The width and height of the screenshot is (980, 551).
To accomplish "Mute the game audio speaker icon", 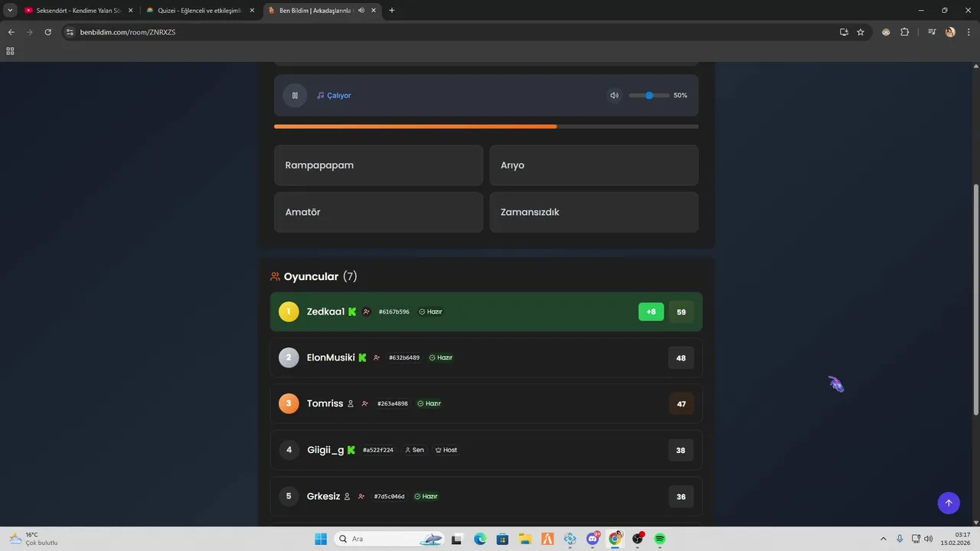I will (614, 96).
